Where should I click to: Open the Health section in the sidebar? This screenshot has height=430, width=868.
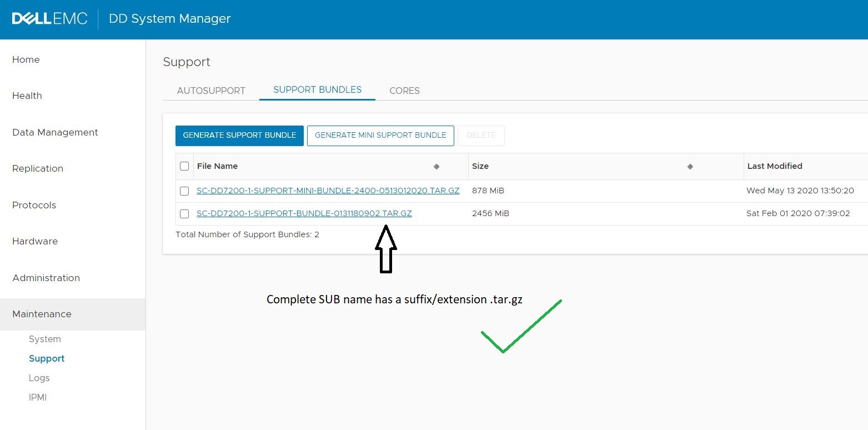[x=27, y=96]
